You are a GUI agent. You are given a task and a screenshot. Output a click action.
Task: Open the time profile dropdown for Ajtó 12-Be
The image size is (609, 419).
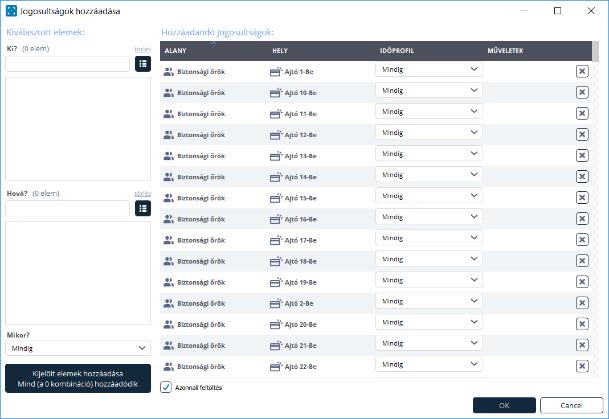429,133
